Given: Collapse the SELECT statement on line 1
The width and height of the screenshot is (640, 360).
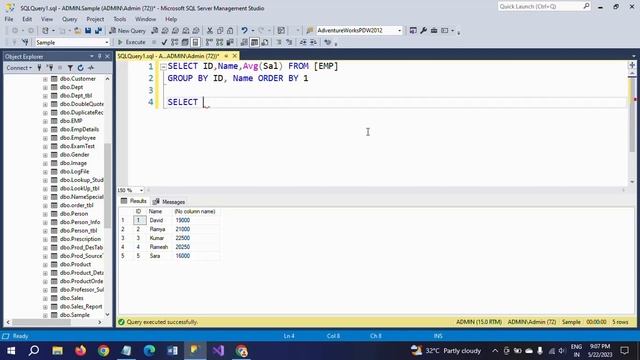Looking at the screenshot, I should point(163,67).
